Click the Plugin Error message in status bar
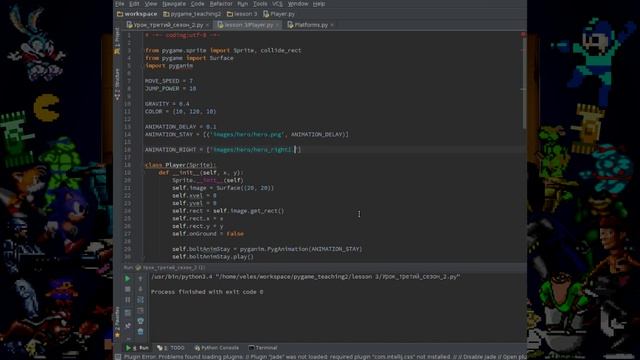This screenshot has height=360, width=640. click(324, 357)
